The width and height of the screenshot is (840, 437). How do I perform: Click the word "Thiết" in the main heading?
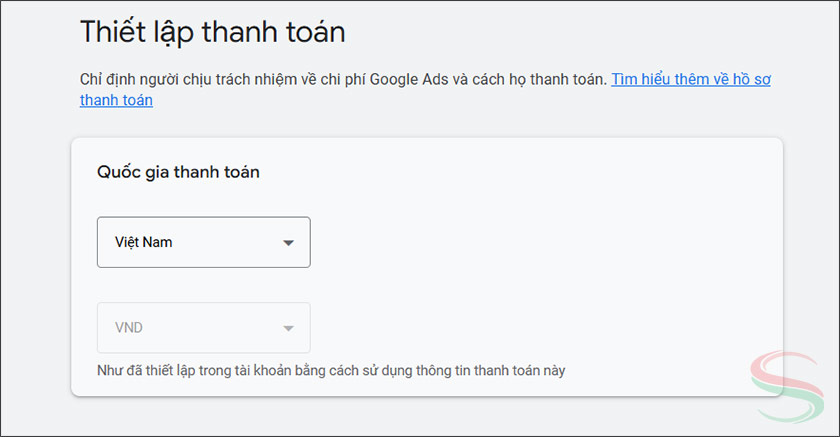tap(110, 32)
